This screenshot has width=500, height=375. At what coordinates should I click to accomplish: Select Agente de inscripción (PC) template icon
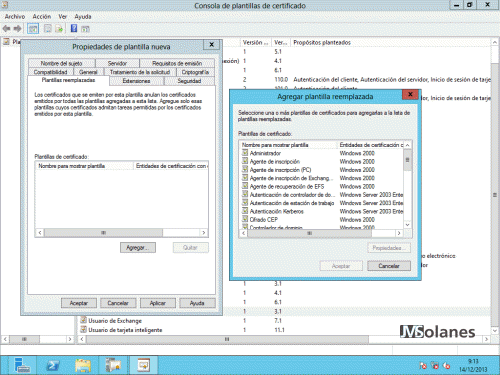pos(245,169)
